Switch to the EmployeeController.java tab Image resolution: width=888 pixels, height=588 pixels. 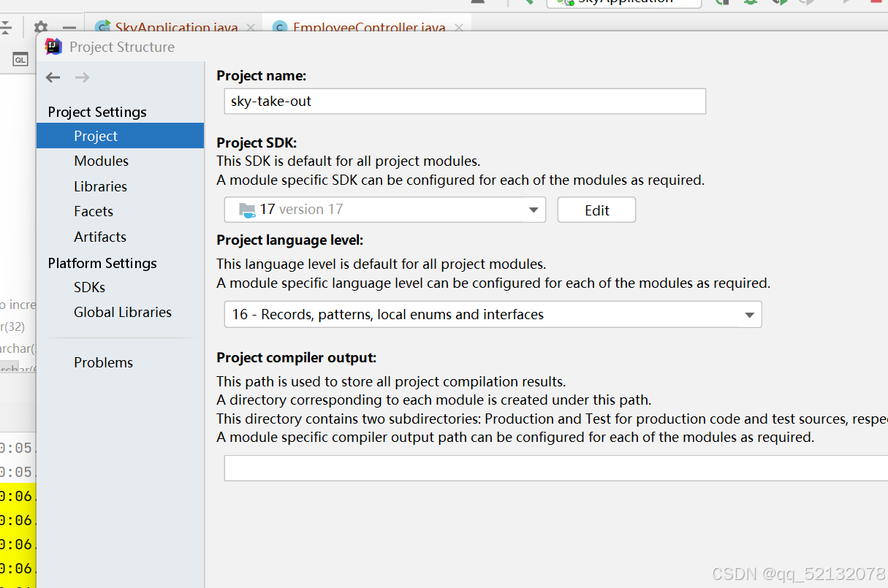tap(369, 28)
